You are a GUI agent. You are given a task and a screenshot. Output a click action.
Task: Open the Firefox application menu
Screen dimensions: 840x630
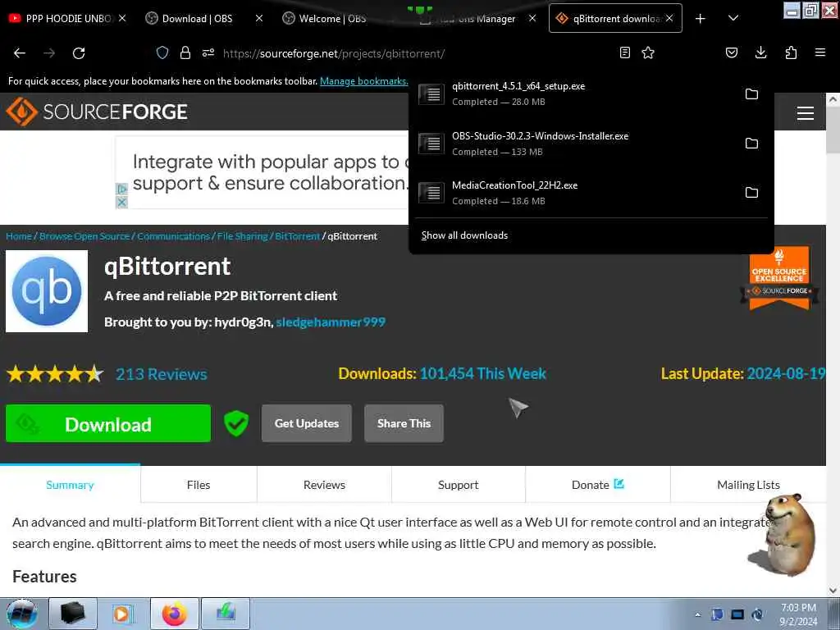pyautogui.click(x=819, y=52)
